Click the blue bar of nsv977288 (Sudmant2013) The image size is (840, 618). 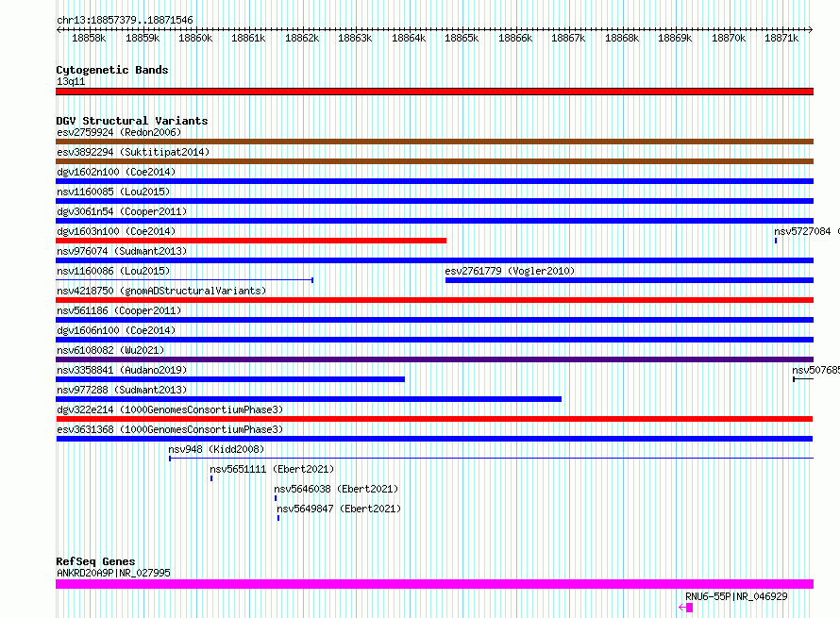point(309,399)
